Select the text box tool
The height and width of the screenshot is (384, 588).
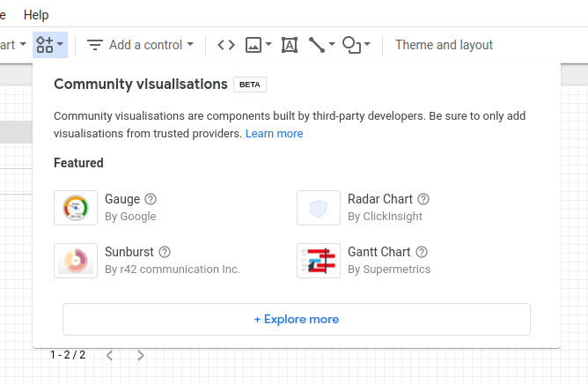click(290, 45)
